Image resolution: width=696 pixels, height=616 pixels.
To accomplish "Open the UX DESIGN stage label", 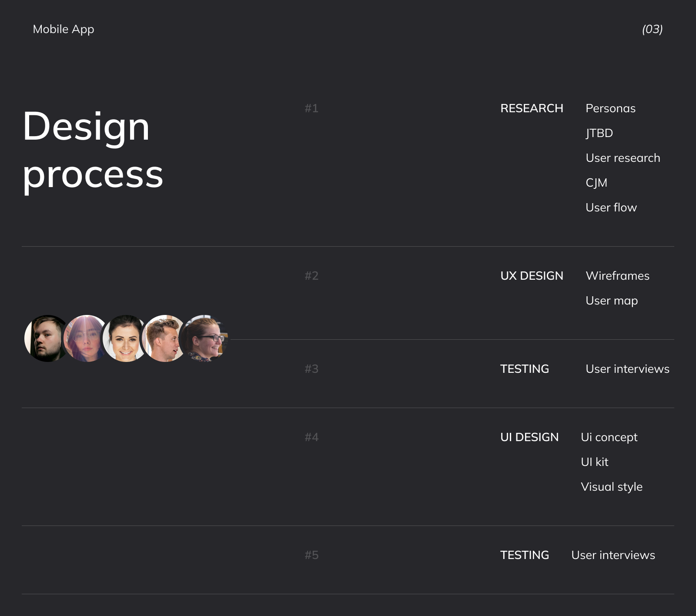I will pyautogui.click(x=532, y=276).
